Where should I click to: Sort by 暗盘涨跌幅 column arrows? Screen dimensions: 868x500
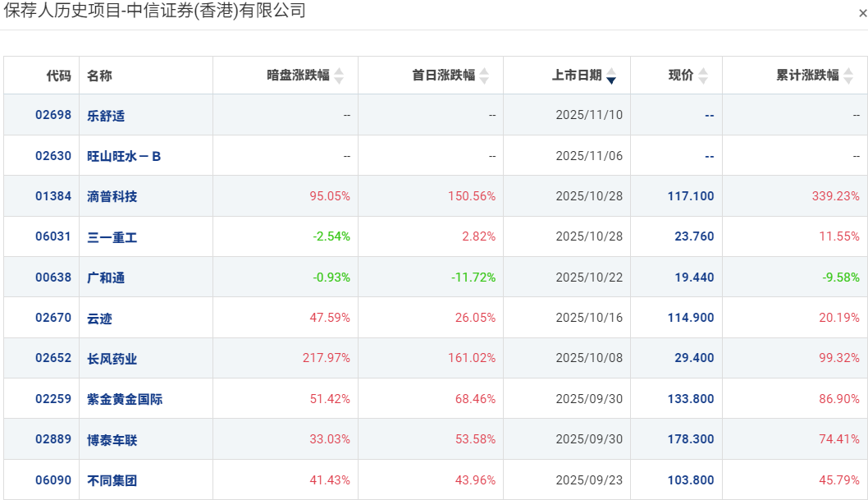point(339,76)
